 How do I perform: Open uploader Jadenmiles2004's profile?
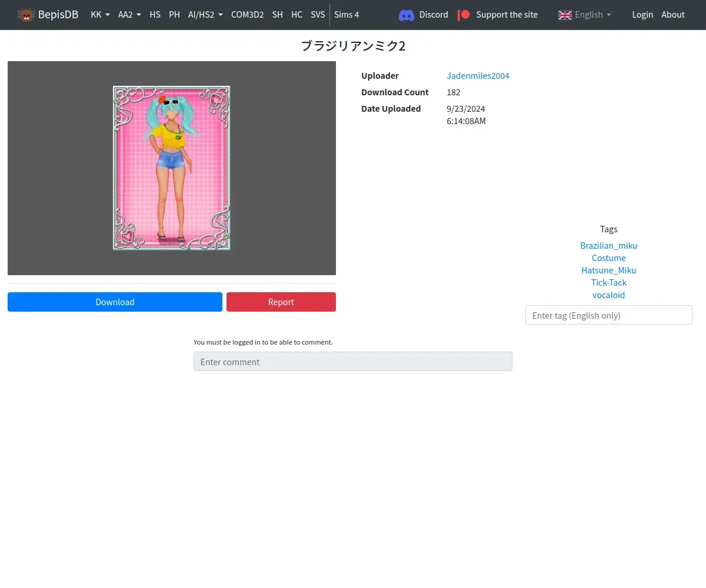click(x=478, y=76)
